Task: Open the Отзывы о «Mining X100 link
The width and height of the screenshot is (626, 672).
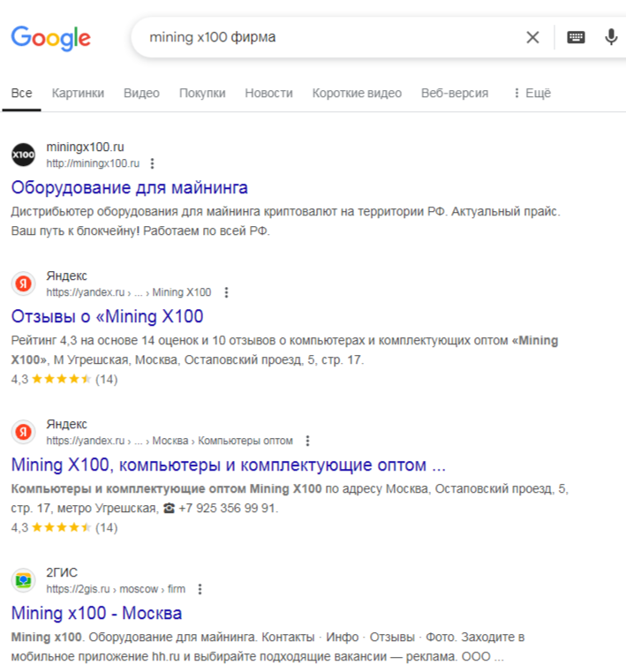Action: (x=107, y=316)
